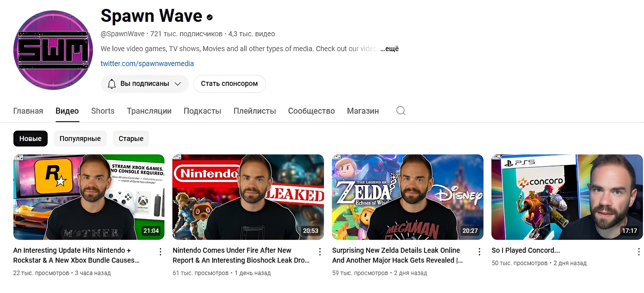Click the Spawn Wave channel avatar
The image size is (644, 293).
coord(53,50)
